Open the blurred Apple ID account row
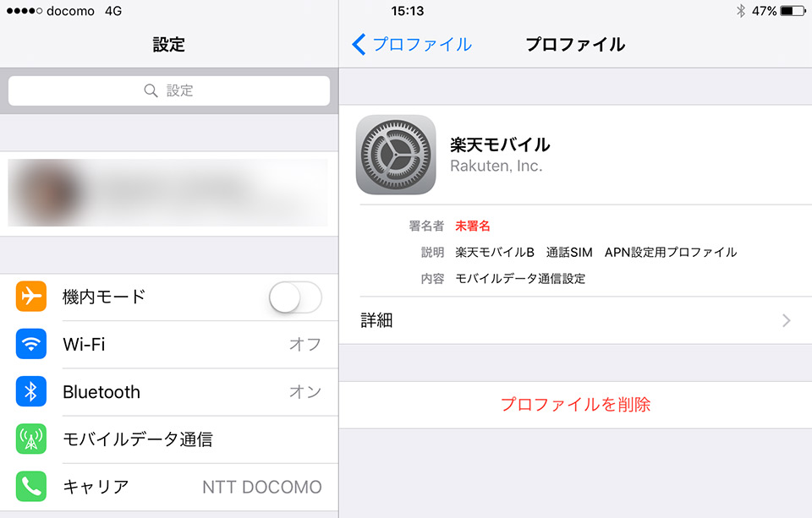 point(169,194)
